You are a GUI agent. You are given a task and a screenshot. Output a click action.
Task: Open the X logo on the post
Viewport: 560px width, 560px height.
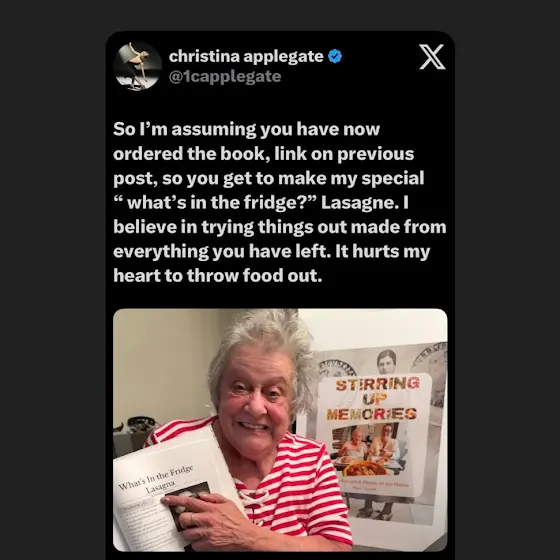(432, 56)
